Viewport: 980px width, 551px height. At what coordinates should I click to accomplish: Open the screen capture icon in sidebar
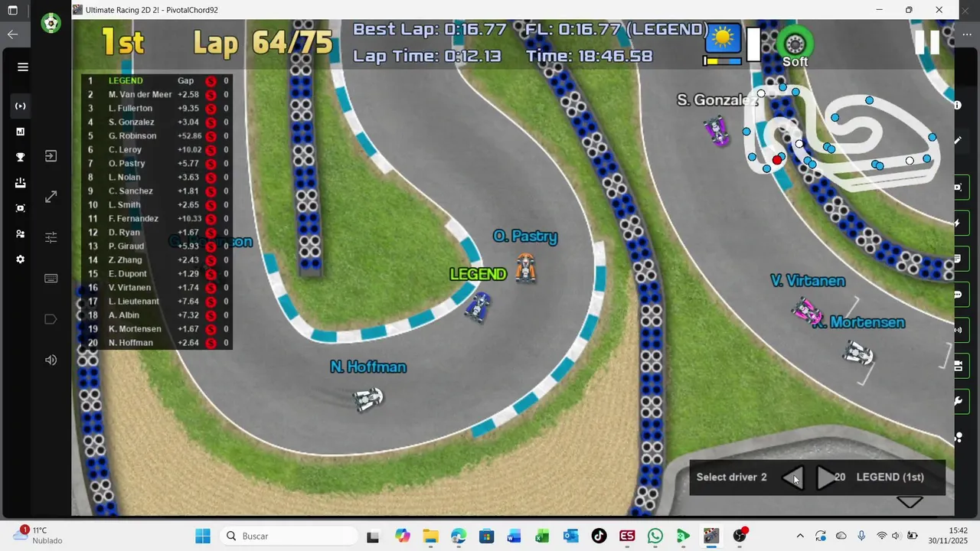click(x=21, y=208)
